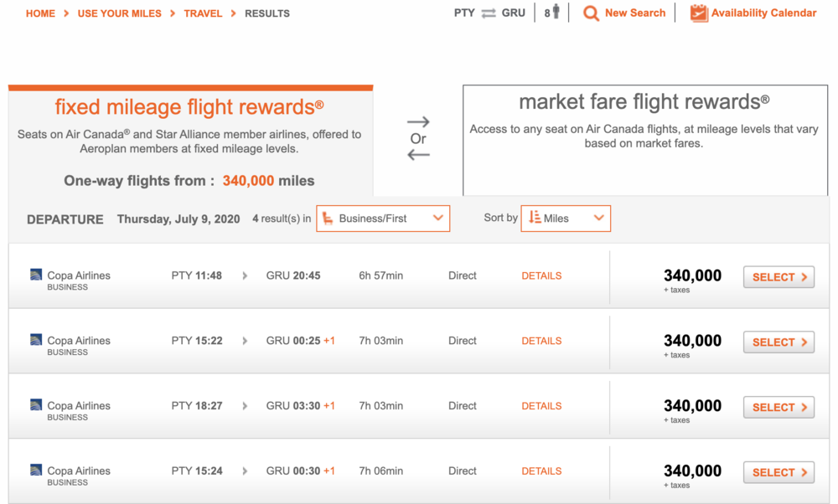The image size is (838, 504).
Task: Select the 15:24 flight arriving 00:30
Action: 779,473
